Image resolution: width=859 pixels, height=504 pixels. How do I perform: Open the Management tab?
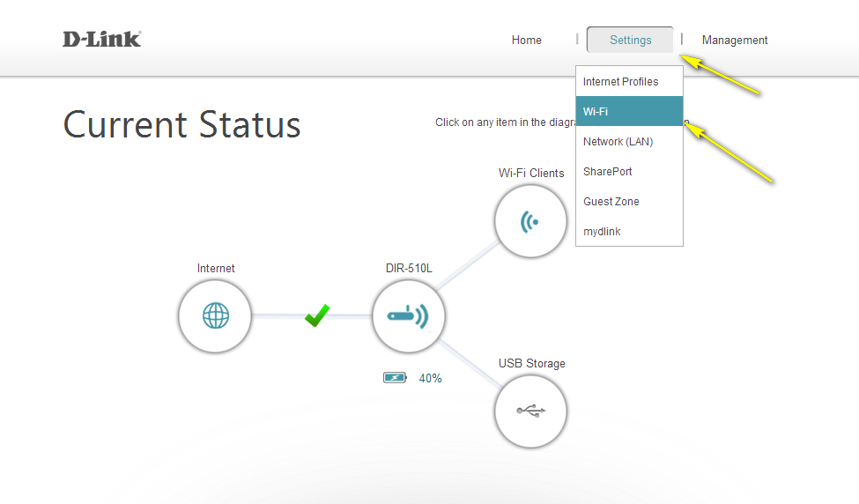[x=735, y=40]
